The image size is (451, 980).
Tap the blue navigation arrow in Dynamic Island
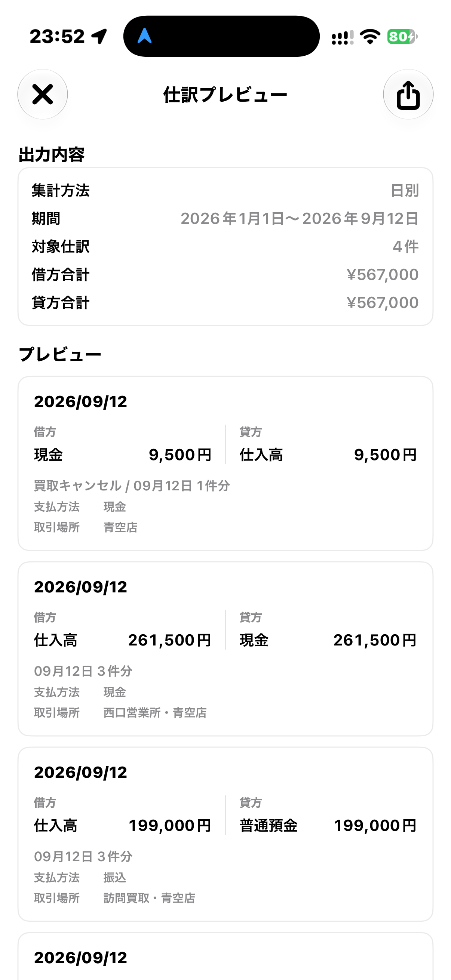click(145, 36)
